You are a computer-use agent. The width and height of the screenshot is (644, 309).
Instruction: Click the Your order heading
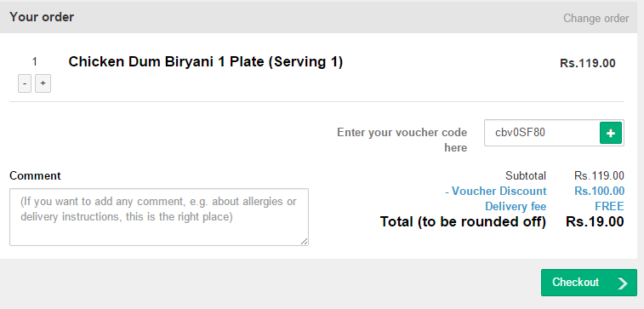42,17
